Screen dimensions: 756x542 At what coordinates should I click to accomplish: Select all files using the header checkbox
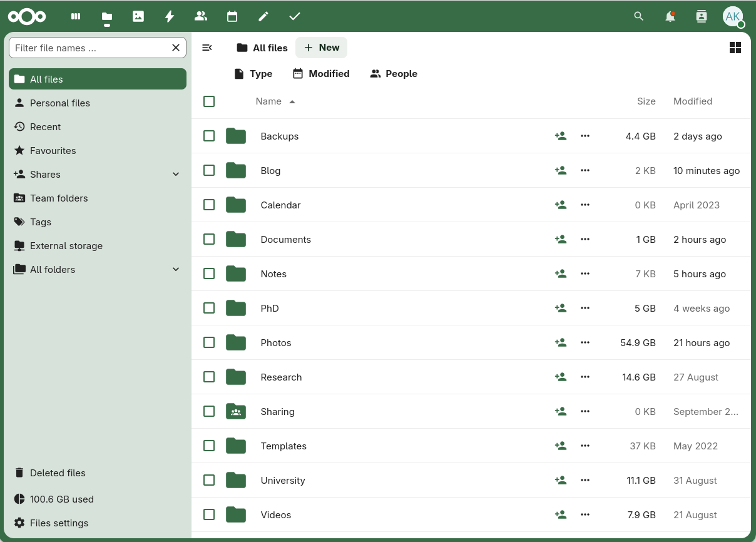point(209,101)
